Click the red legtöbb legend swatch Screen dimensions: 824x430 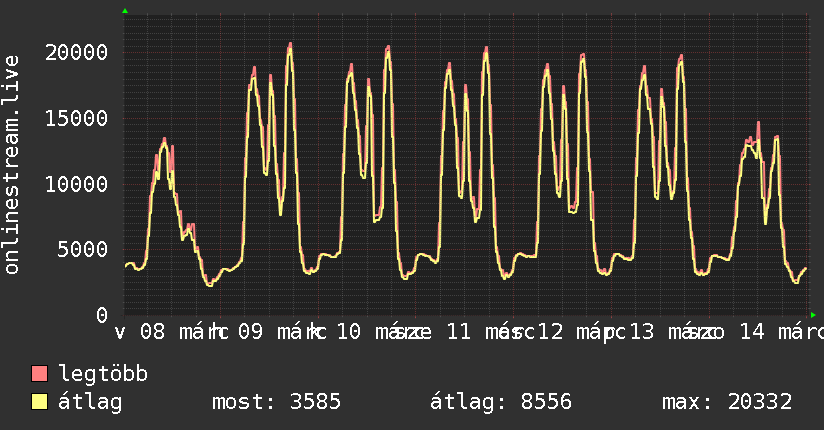click(40, 375)
